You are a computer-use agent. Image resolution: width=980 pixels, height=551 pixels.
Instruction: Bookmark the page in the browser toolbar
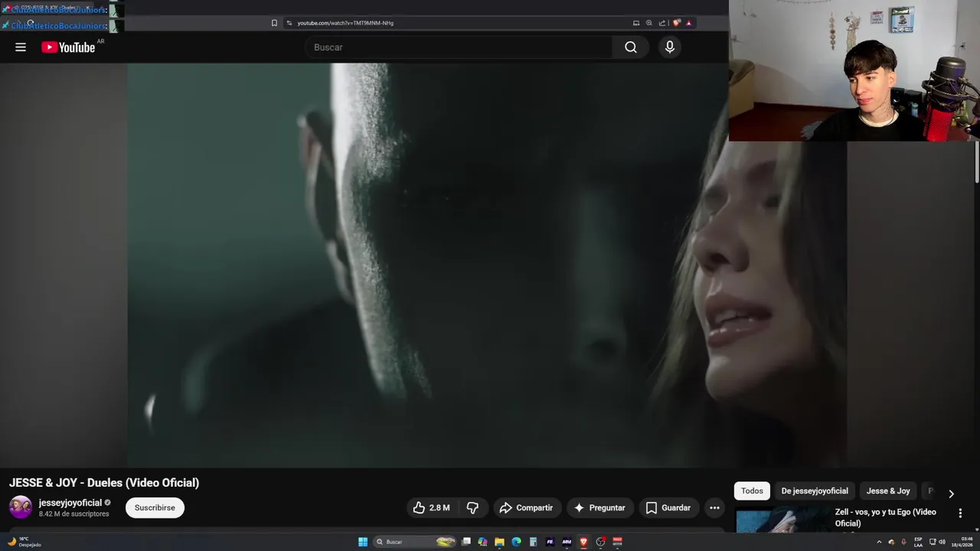point(274,23)
